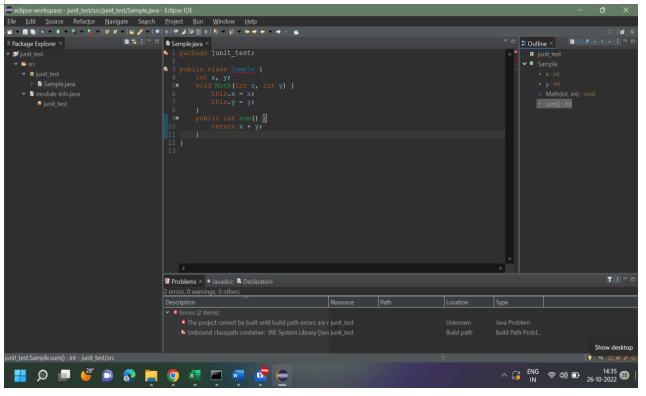Screen dimensions: 646x396
Task: Open Eclipse from the Windows taskbar
Action: (282, 375)
